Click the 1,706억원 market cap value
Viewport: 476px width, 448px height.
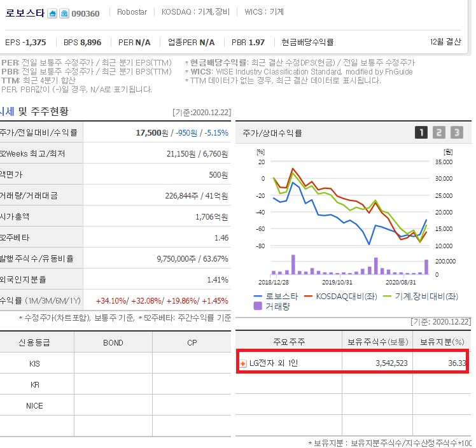pyautogui.click(x=211, y=217)
